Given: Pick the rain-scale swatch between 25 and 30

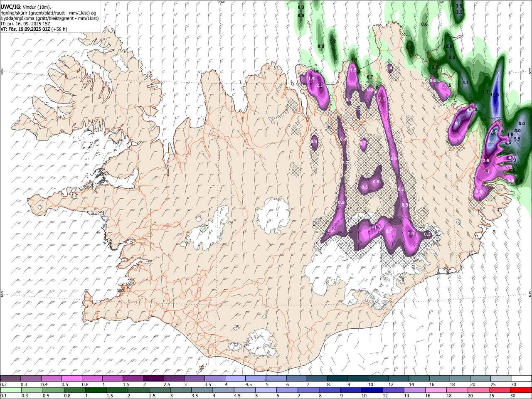Looking at the screenshot, I should (500, 390).
